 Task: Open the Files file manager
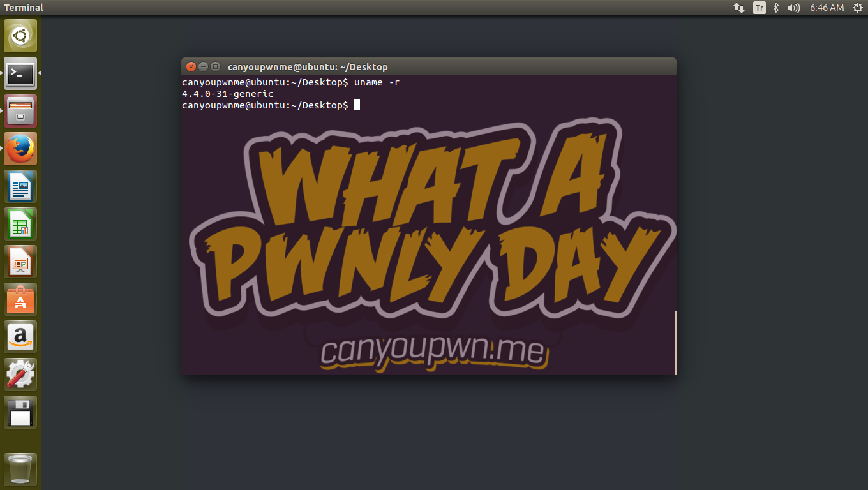[x=20, y=111]
